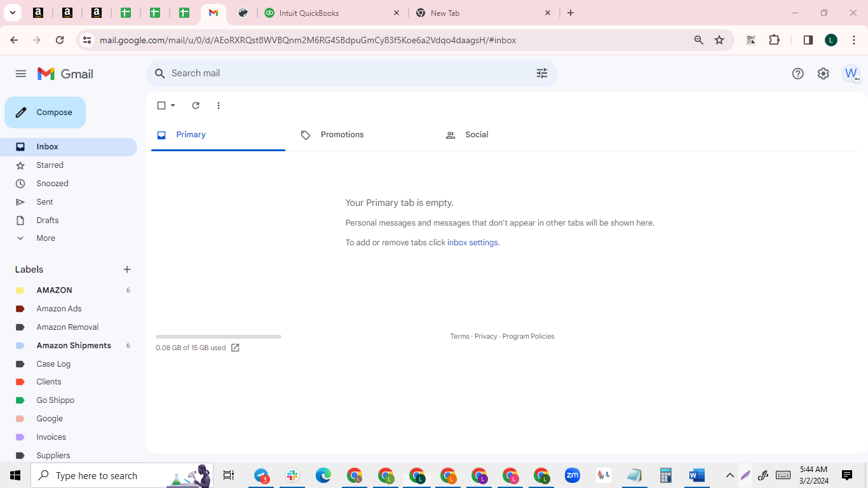Open the Windows Start menu
The height and width of the screenshot is (488, 868).
point(15,475)
